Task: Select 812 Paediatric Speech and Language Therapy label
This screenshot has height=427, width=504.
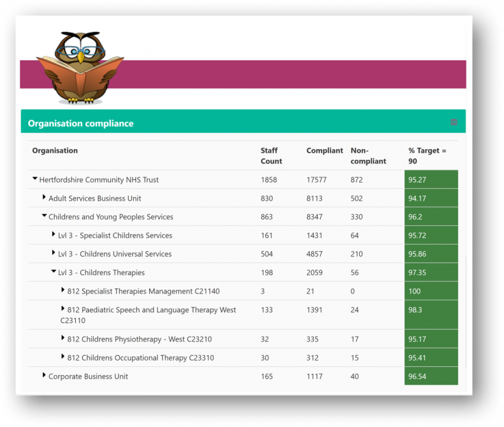Action: pyautogui.click(x=148, y=315)
